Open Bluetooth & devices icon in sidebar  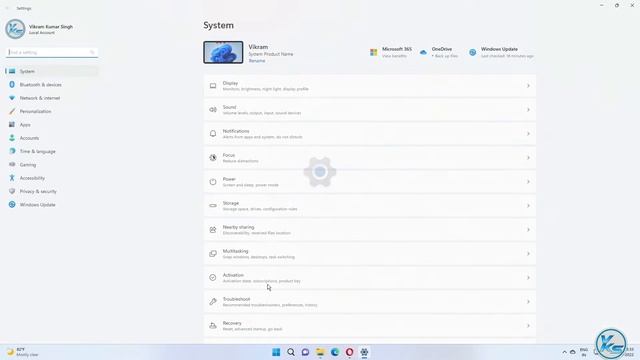[x=12, y=84]
